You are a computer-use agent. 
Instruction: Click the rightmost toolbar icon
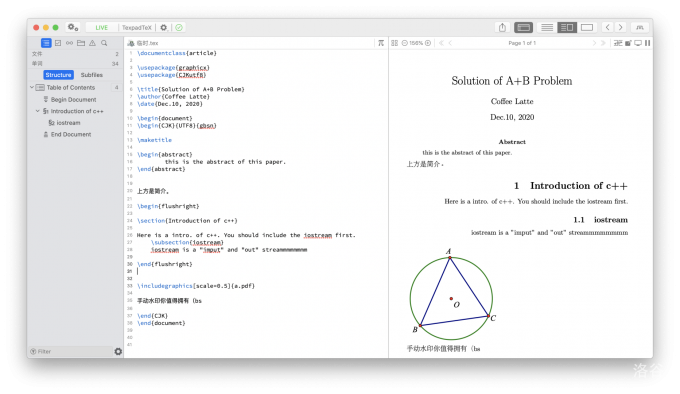pyautogui.click(x=640, y=27)
